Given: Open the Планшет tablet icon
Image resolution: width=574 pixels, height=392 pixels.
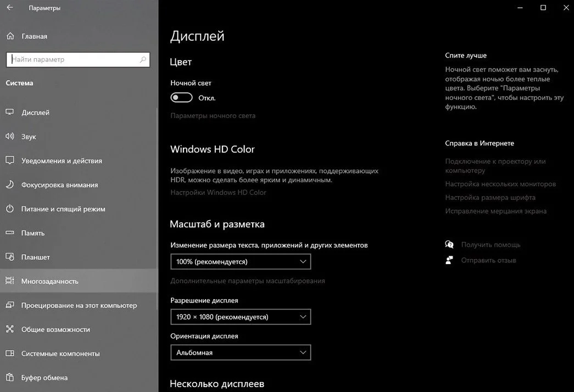Looking at the screenshot, I should click(10, 257).
